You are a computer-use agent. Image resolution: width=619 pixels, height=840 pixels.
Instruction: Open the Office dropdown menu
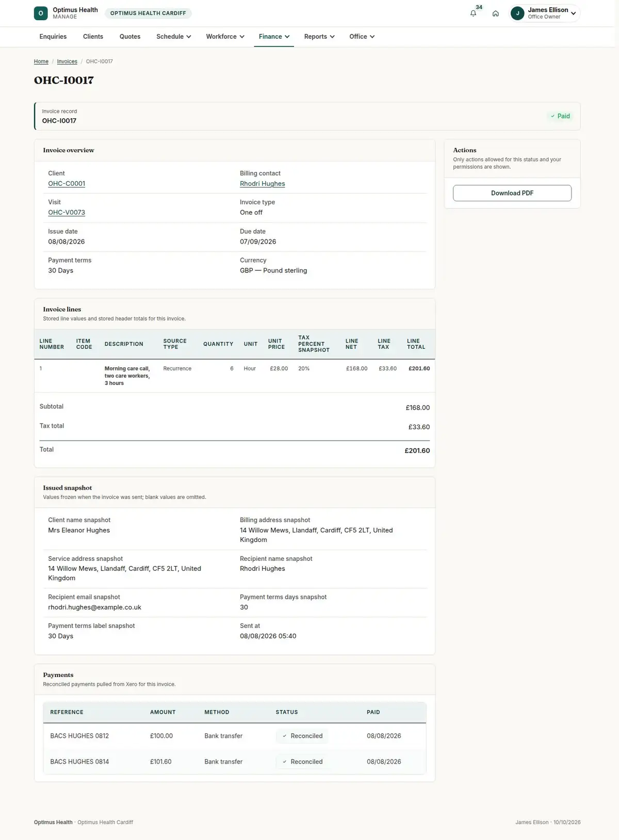pyautogui.click(x=362, y=37)
